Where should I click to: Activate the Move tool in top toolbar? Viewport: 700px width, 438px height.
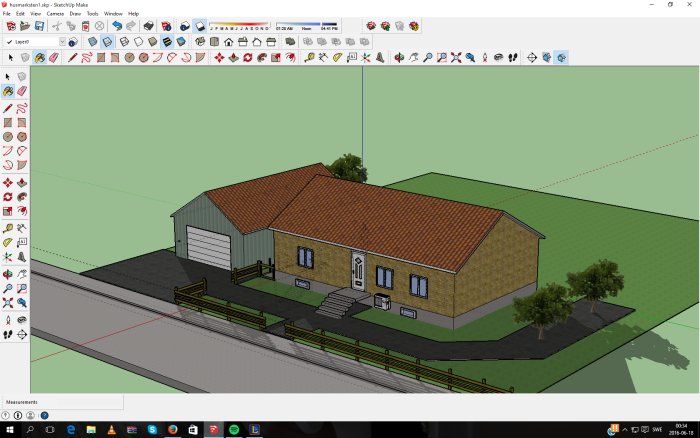219,58
